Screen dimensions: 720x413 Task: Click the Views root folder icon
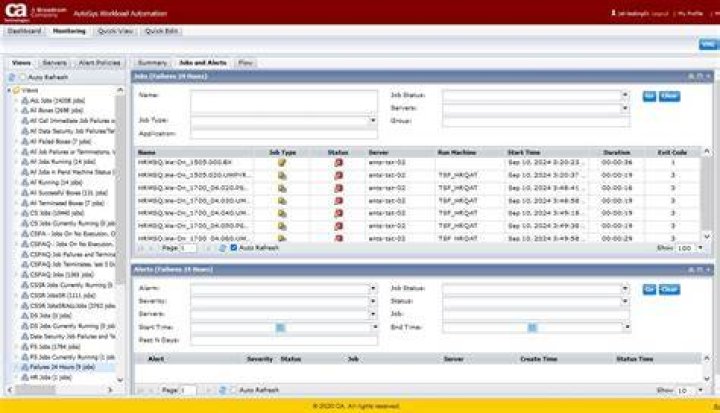(17, 90)
